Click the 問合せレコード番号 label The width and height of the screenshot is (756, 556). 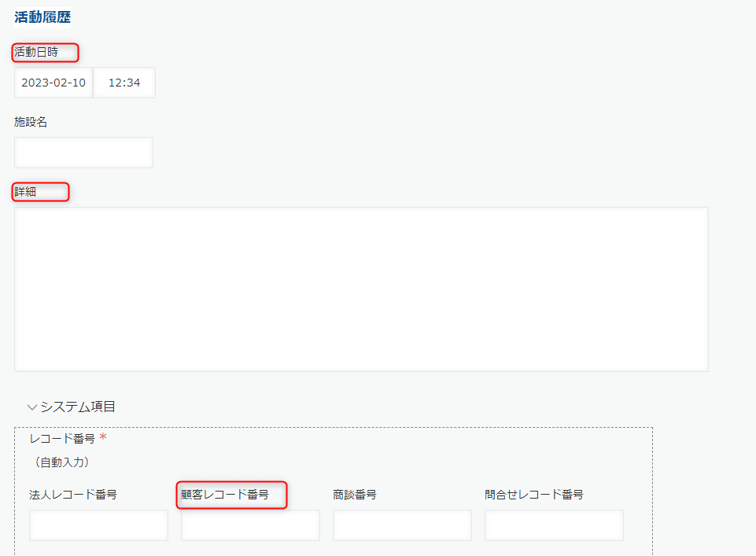534,495
